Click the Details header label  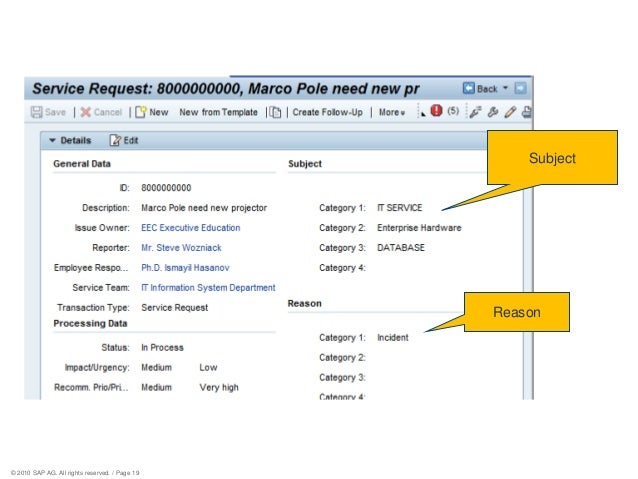[x=76, y=140]
